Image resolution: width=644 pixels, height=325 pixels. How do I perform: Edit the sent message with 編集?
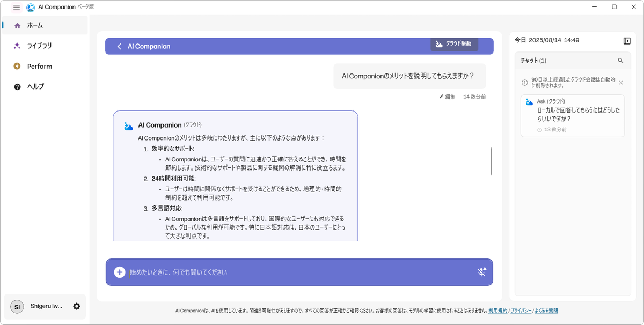(447, 97)
